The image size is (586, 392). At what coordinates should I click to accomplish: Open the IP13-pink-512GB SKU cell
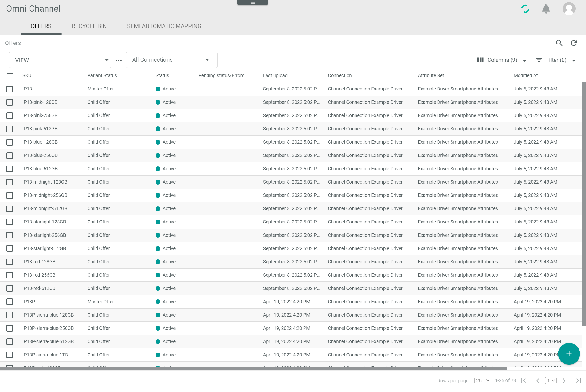click(x=40, y=129)
